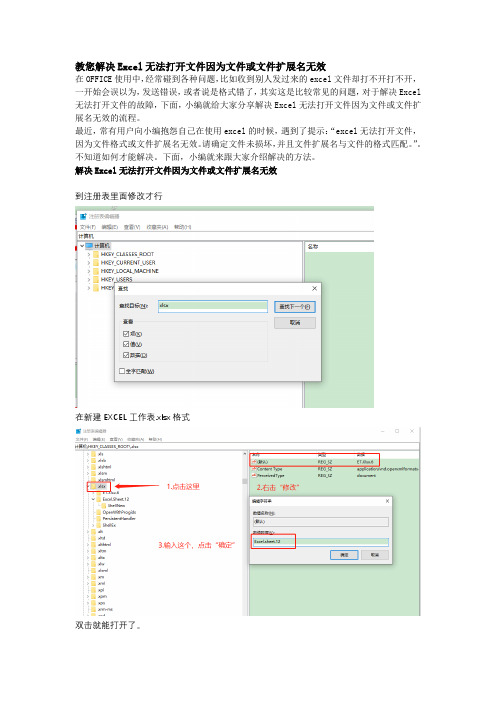Open 编辑(E) menu in the window with the Find dialog
The width and height of the screenshot is (496, 702).
[110, 227]
